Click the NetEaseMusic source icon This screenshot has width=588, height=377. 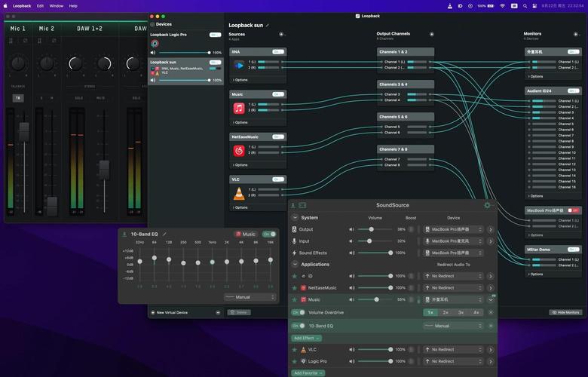[x=238, y=151]
